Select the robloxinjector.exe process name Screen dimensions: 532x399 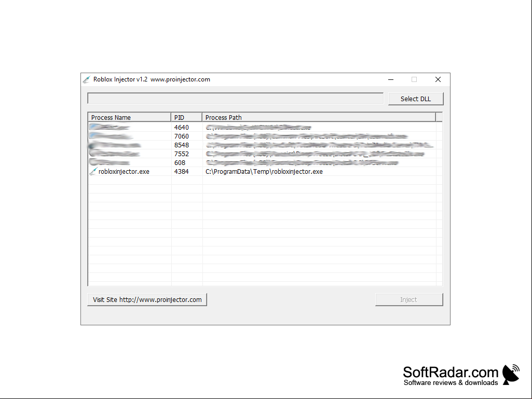point(124,172)
